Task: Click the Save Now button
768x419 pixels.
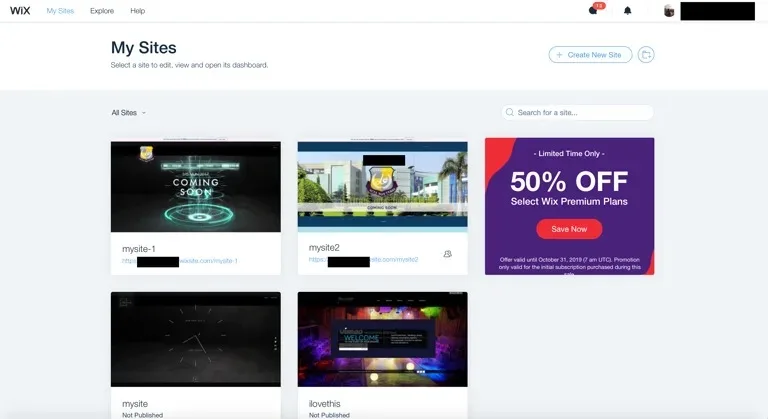Action: 569,229
